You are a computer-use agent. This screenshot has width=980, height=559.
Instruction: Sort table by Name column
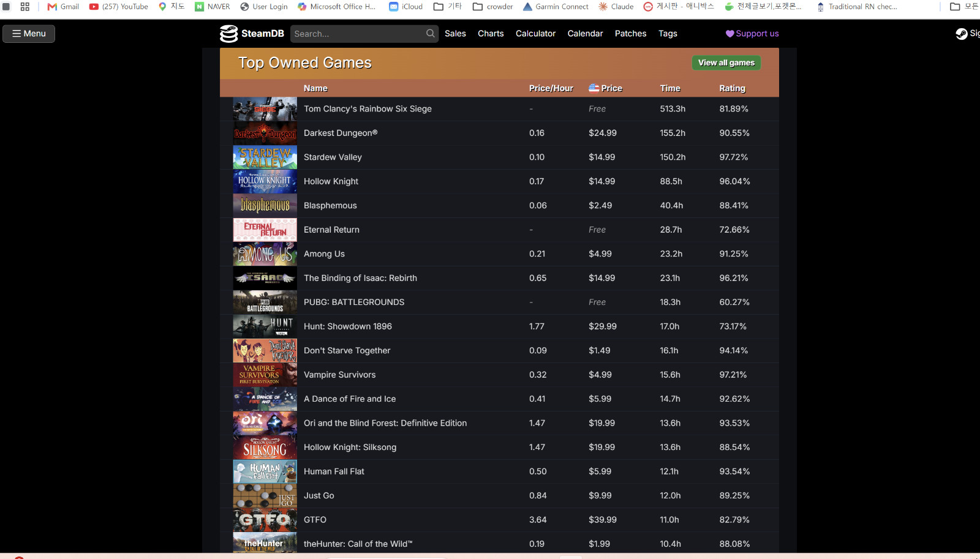click(x=315, y=88)
